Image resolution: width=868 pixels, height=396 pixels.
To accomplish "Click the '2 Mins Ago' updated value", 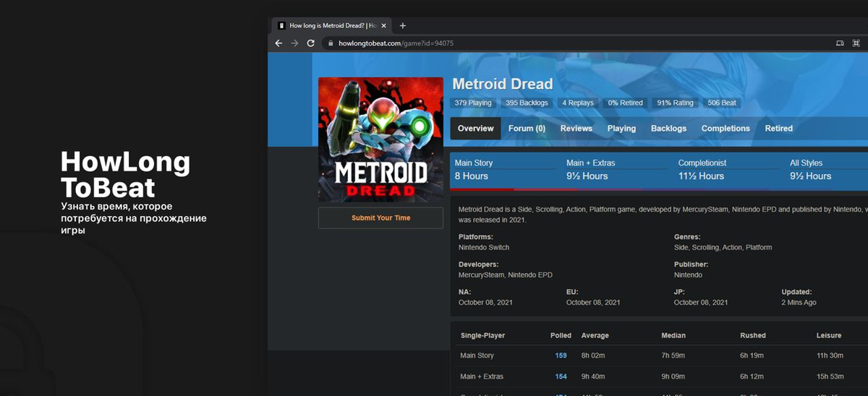I will pos(799,302).
